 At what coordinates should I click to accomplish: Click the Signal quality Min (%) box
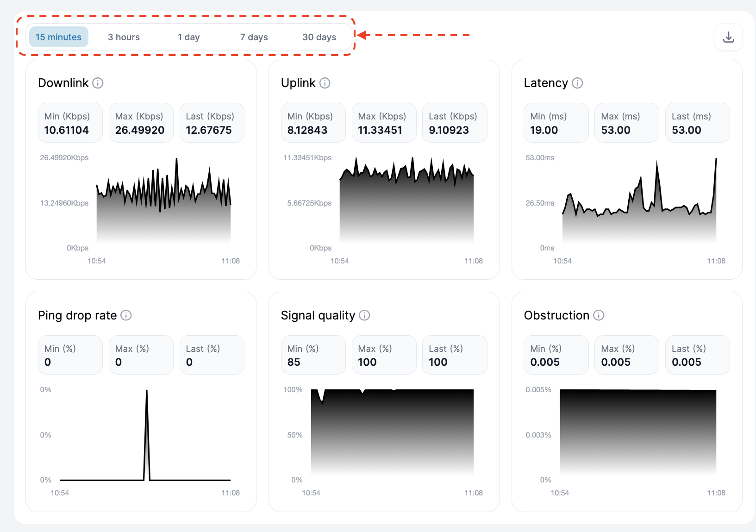pos(313,355)
